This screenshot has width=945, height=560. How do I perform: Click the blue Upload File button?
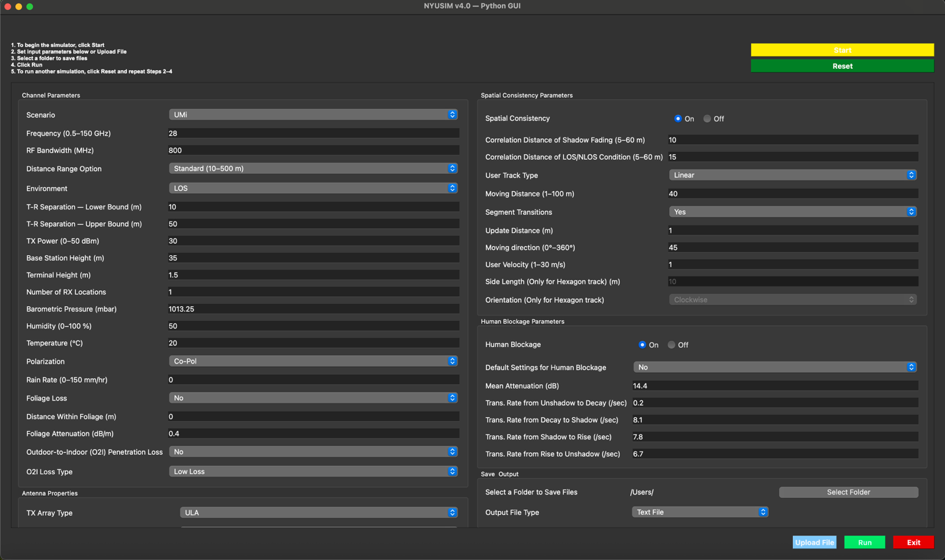[x=814, y=542]
